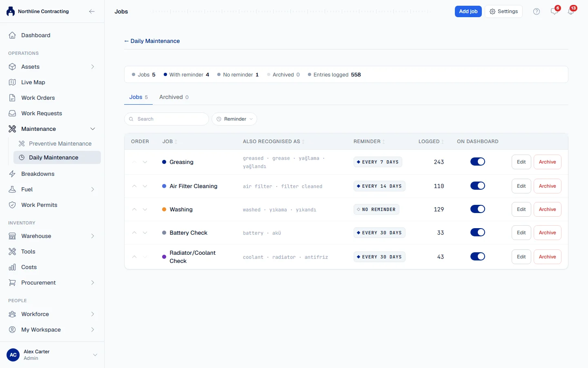
Task: Toggle dashboard switch for Washing
Action: pyautogui.click(x=478, y=209)
